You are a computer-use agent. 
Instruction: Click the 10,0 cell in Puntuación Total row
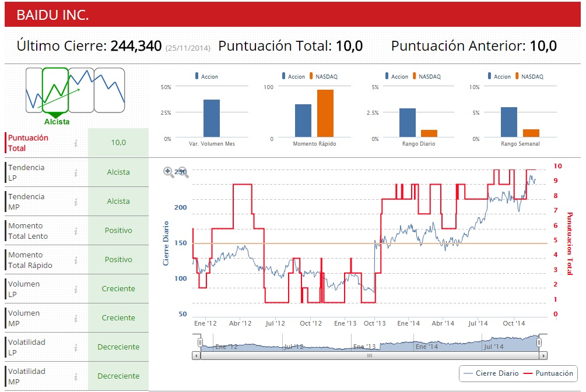click(118, 143)
